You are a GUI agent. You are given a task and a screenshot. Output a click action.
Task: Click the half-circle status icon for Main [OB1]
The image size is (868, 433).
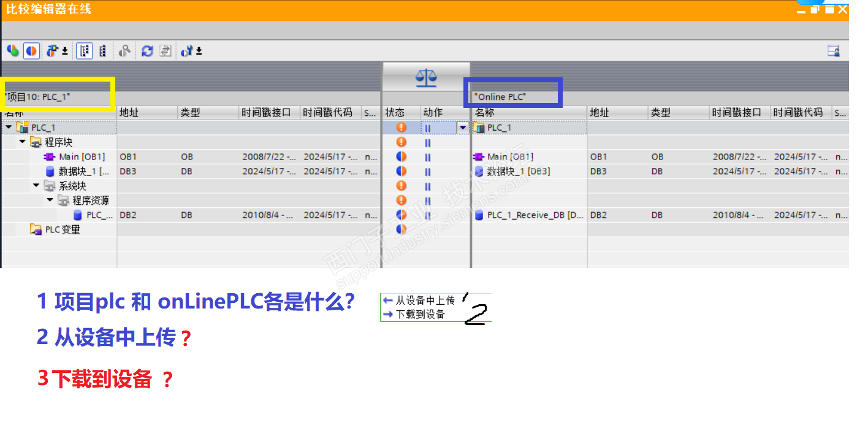(x=402, y=156)
